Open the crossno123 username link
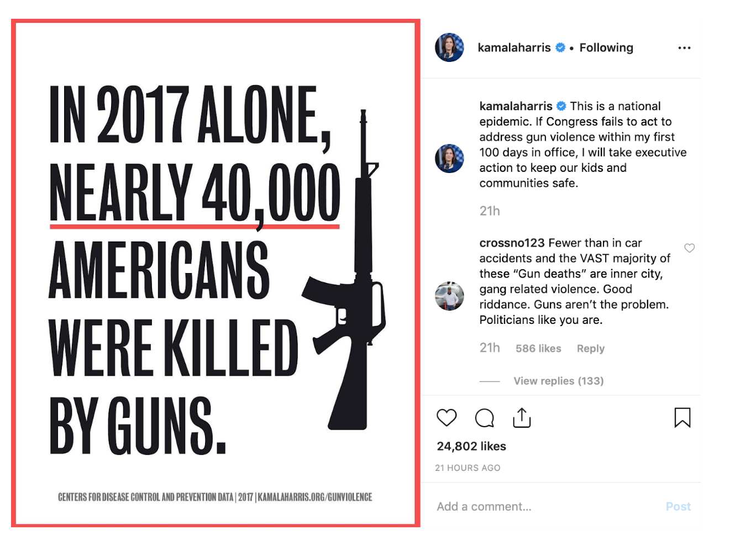The height and width of the screenshot is (535, 756). coord(512,243)
